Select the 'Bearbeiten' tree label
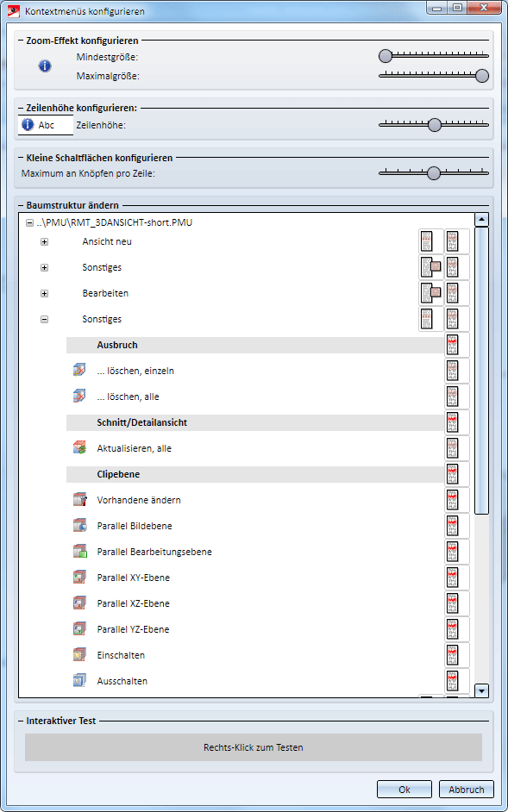Viewport: 508px width, 812px height. click(x=105, y=293)
